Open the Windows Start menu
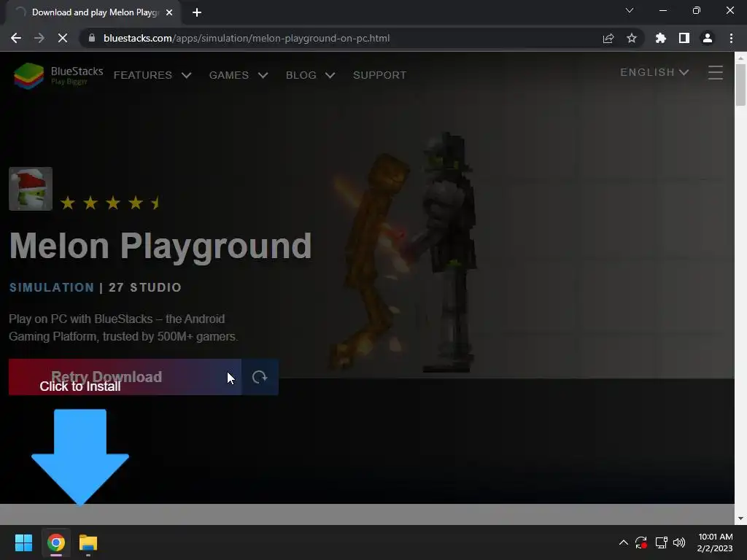The image size is (747, 560). (x=23, y=542)
